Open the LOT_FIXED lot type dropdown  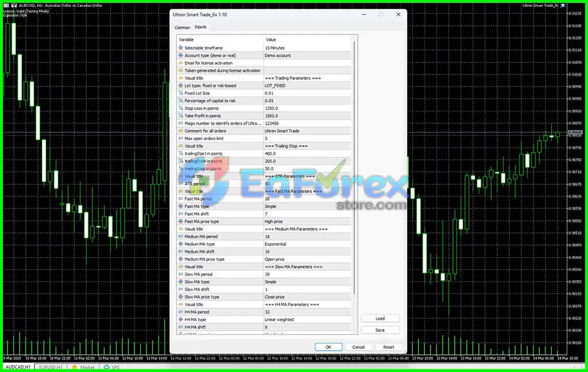[x=308, y=86]
